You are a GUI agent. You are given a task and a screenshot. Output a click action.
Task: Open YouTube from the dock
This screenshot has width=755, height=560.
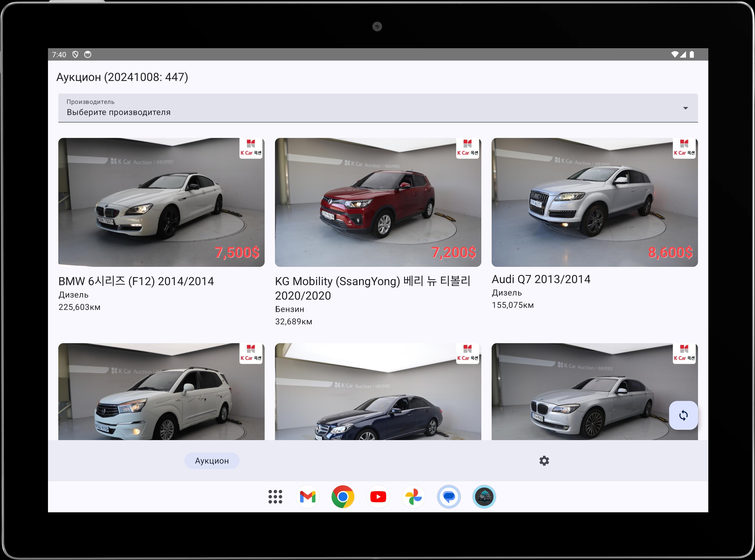click(x=378, y=497)
